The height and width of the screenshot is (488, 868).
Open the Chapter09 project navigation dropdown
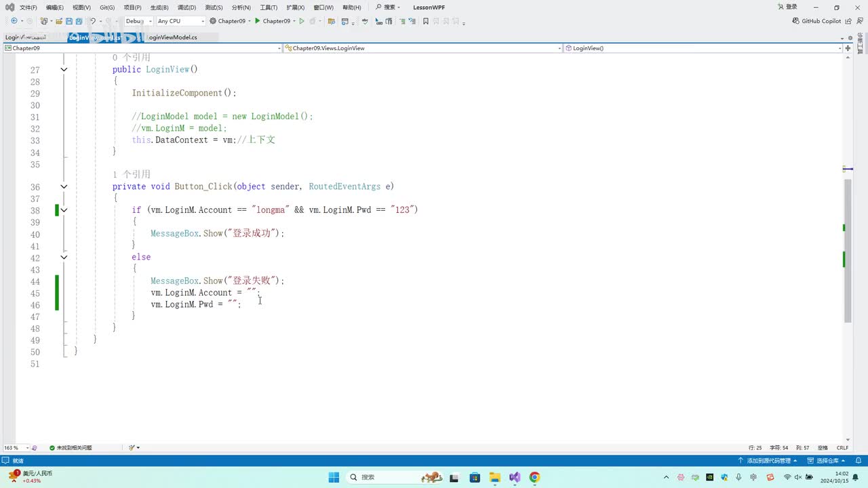(x=142, y=48)
